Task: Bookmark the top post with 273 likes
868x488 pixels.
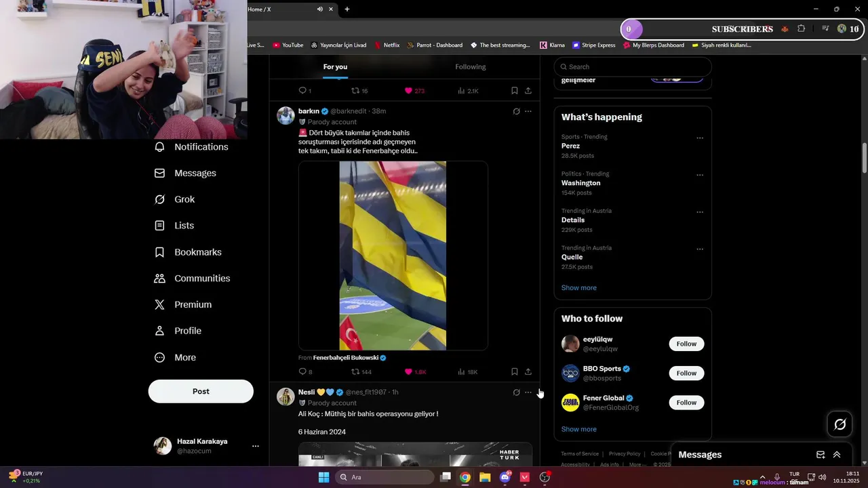Action: [514, 91]
